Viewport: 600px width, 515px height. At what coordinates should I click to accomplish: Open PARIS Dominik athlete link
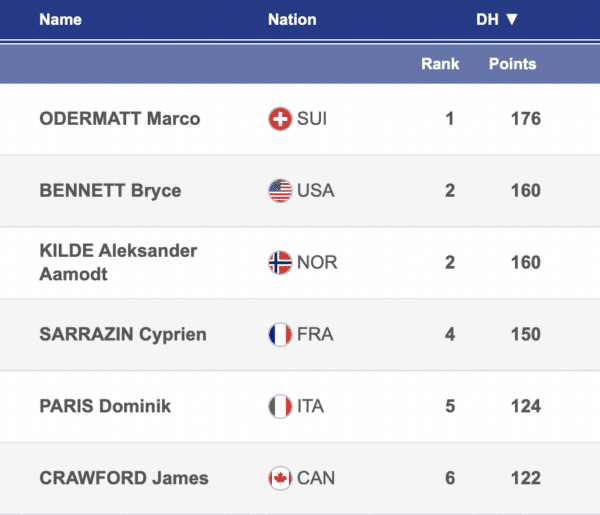(x=105, y=407)
